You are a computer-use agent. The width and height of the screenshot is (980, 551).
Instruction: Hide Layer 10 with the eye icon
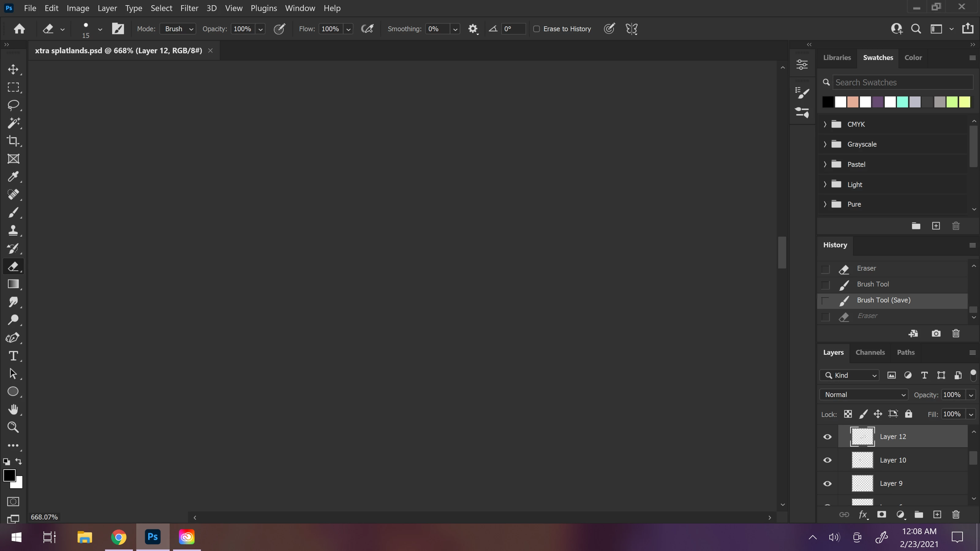827,460
